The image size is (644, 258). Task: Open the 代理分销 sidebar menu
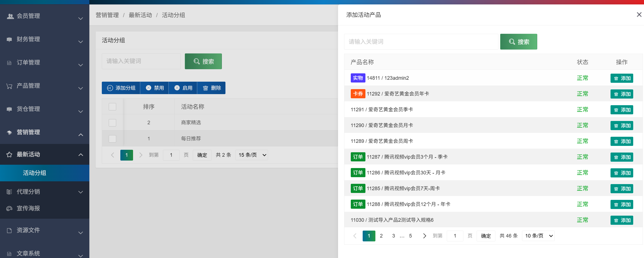pyautogui.click(x=44, y=192)
